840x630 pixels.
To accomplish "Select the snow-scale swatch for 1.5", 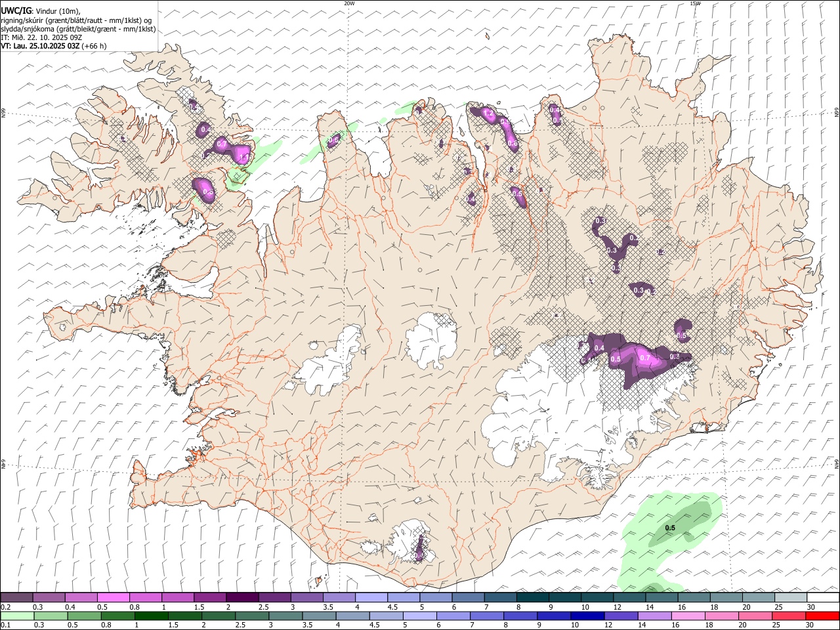I will point(210,597).
